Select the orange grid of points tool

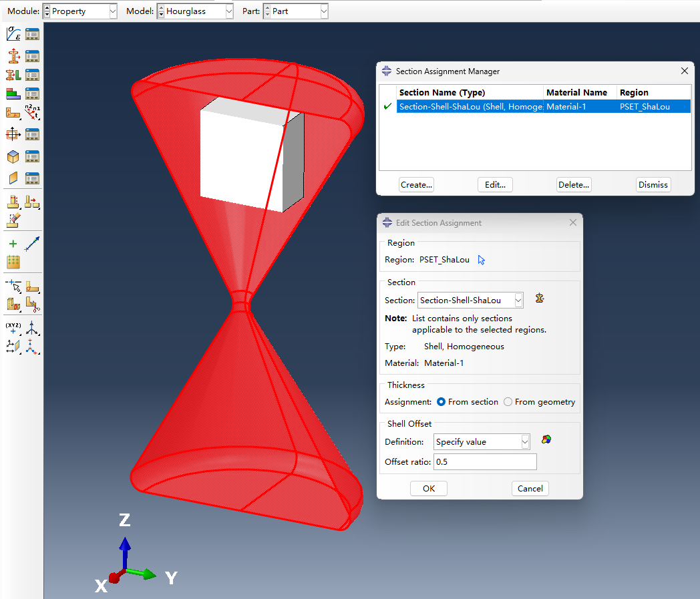[13, 262]
